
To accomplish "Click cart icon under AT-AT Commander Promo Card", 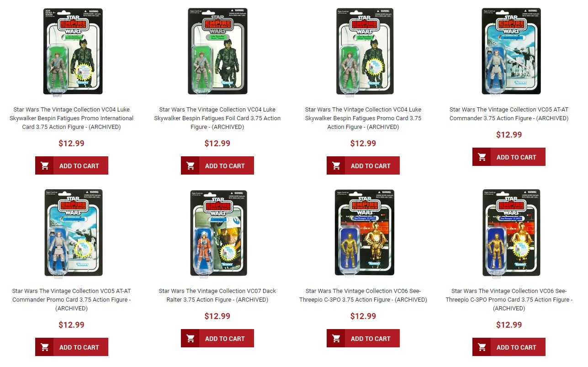I will pos(44,347).
